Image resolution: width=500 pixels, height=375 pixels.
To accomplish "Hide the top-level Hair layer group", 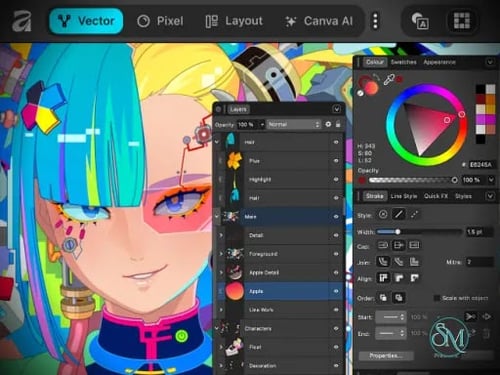I will coord(336,142).
